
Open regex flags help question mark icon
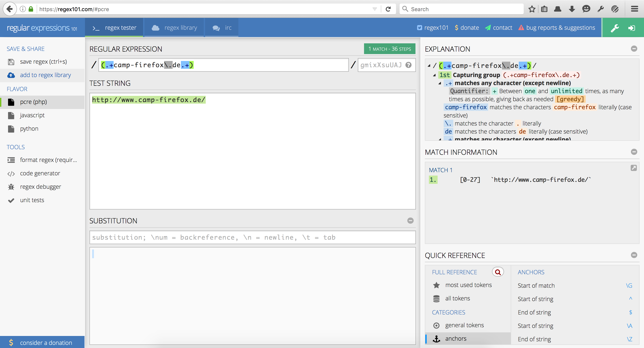point(409,65)
